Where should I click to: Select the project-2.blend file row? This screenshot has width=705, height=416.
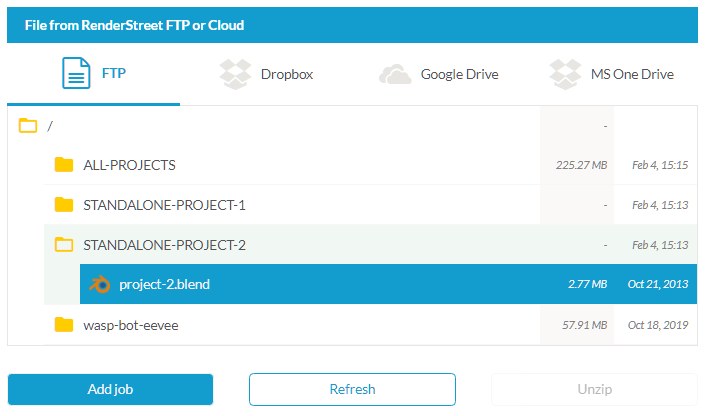[x=388, y=284]
